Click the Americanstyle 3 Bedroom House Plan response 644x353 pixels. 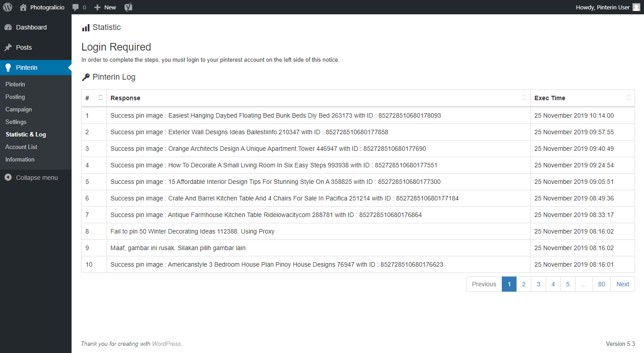[x=277, y=264]
